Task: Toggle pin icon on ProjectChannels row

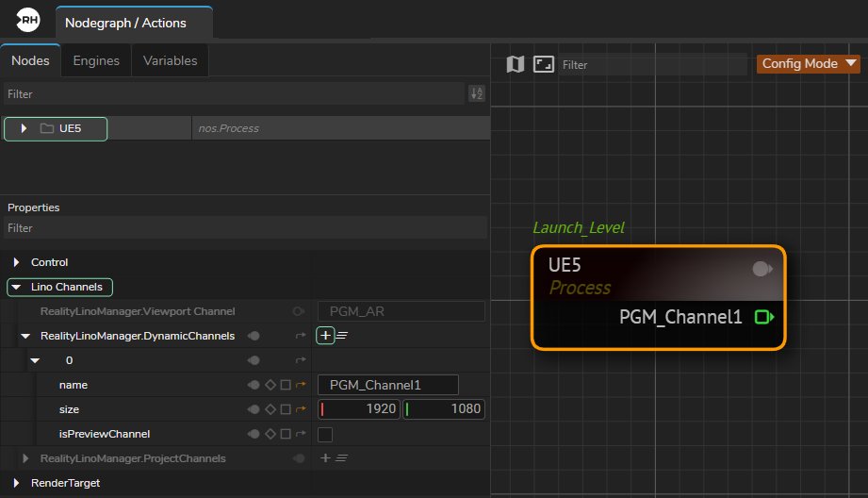Action: point(299,458)
